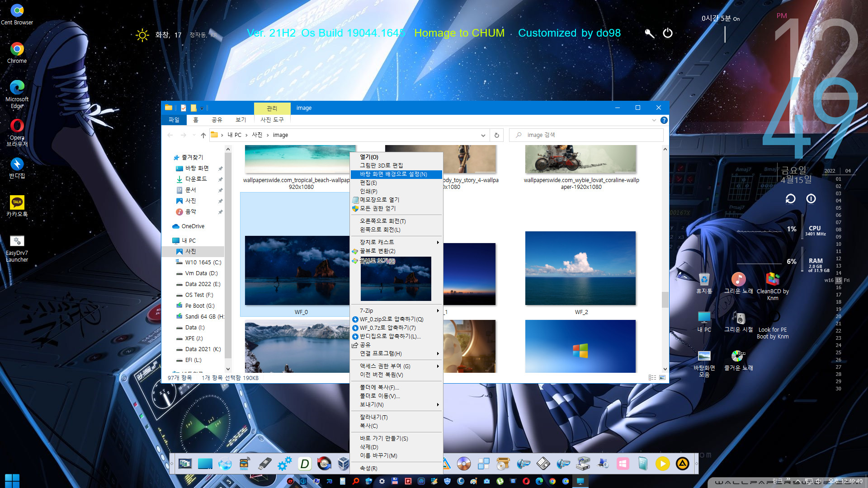Screen dimensions: 868x488
Task: Expand the 장치로 캐스트 submenu
Action: coord(396,242)
